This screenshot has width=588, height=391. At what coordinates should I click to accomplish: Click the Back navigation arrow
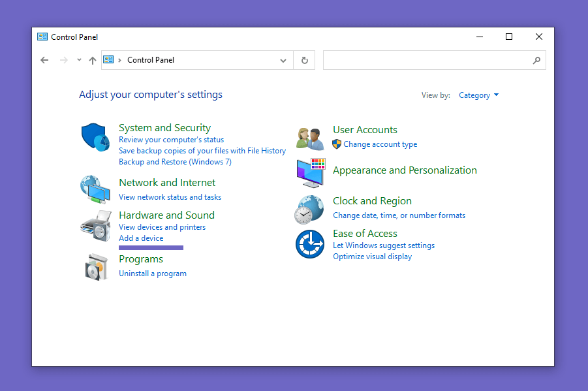44,60
